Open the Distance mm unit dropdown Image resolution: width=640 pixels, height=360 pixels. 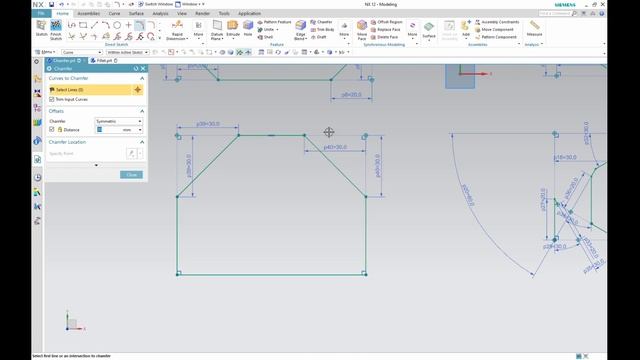click(x=140, y=130)
